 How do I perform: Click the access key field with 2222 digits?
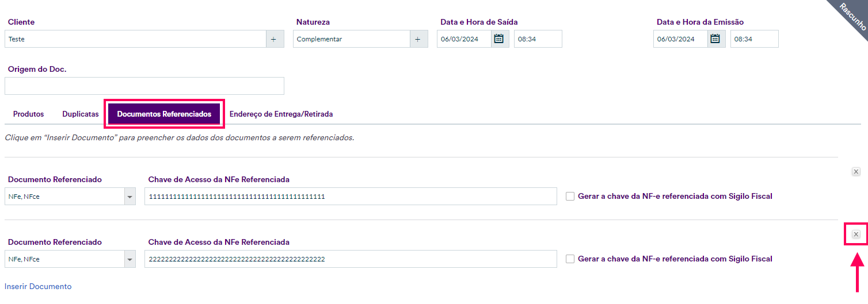click(x=350, y=259)
